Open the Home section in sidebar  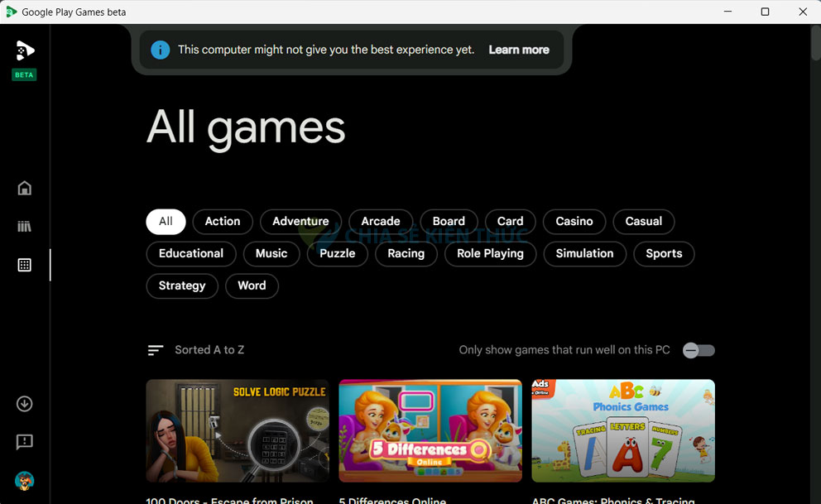[x=24, y=188]
